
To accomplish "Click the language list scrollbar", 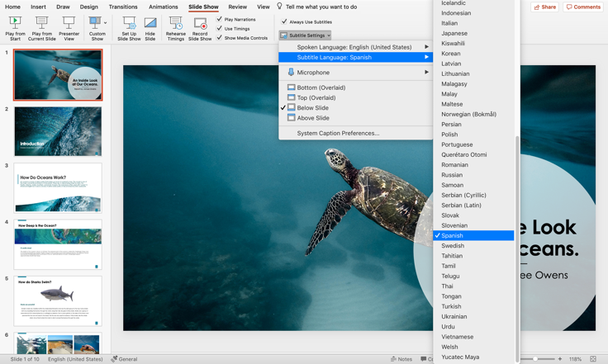I will coord(517,248).
